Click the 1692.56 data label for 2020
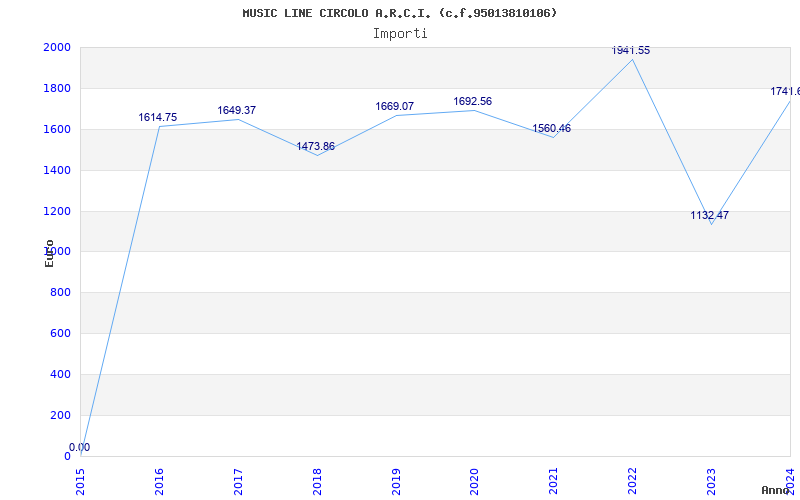 [473, 102]
